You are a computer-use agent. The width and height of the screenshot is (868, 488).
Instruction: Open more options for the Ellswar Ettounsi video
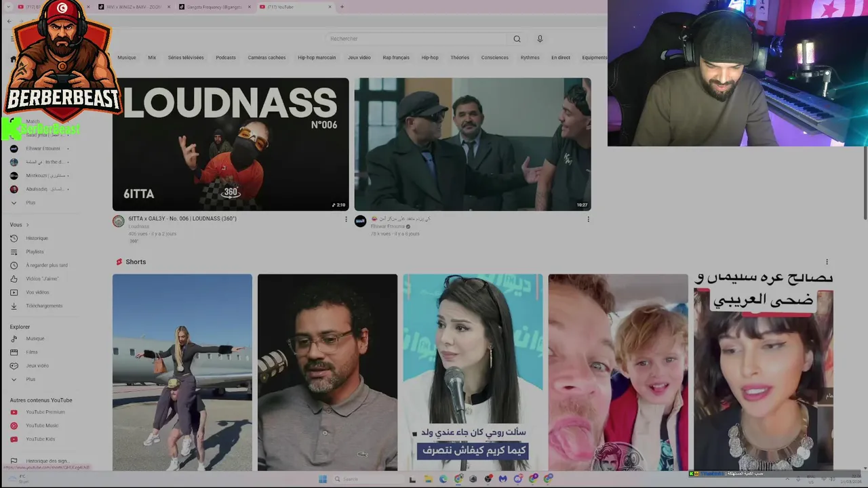588,219
